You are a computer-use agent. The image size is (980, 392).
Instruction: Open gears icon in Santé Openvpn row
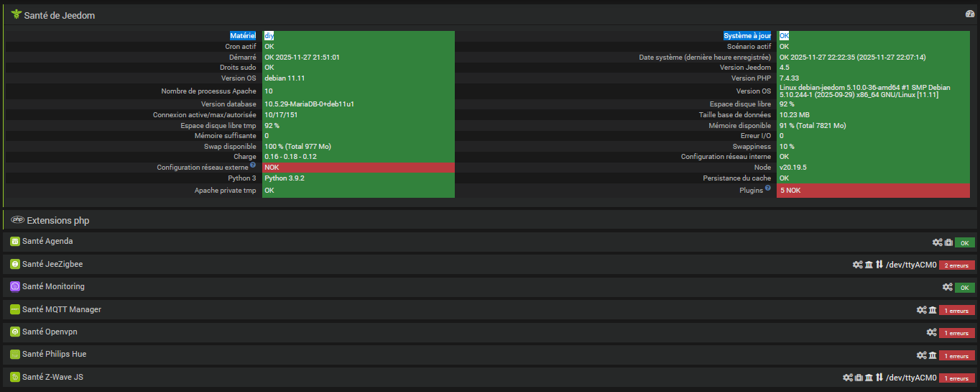click(x=931, y=332)
